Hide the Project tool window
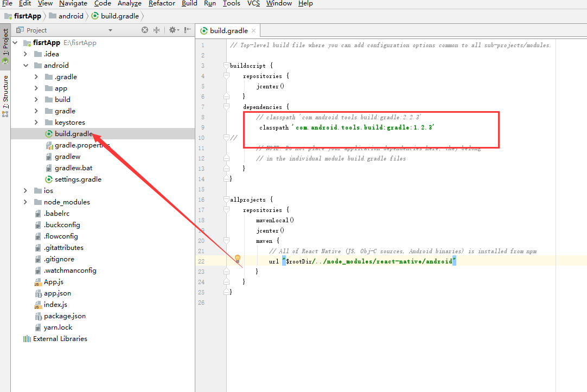Screen dimensions: 587x392 pyautogui.click(x=188, y=30)
